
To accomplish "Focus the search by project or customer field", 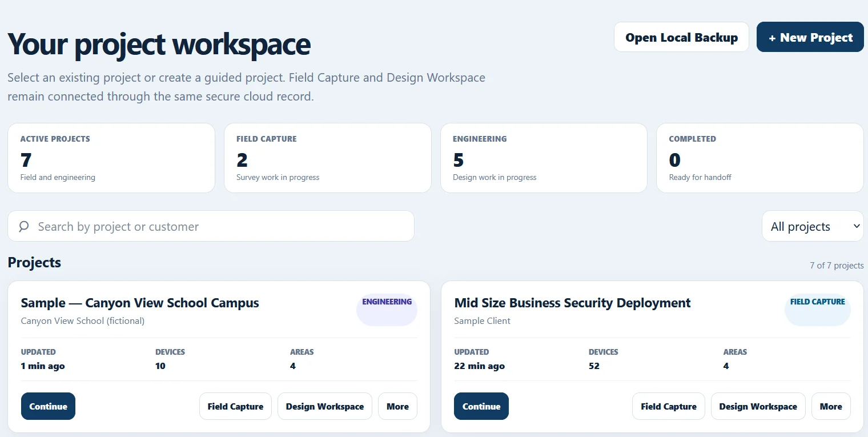I will pos(211,226).
